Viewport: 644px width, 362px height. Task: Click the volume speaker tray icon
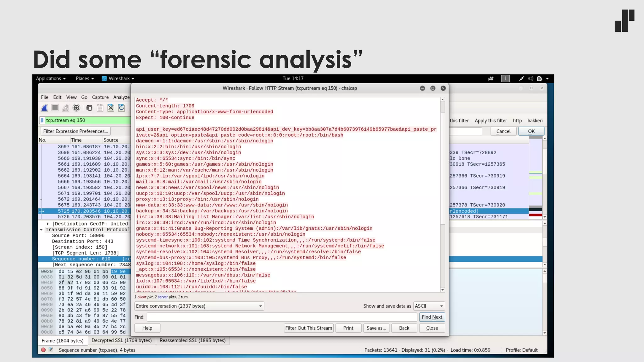coord(531,79)
